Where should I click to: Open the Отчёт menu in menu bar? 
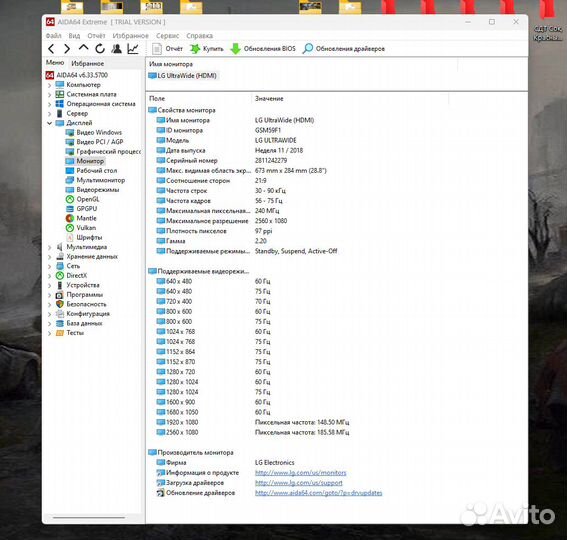click(x=96, y=35)
